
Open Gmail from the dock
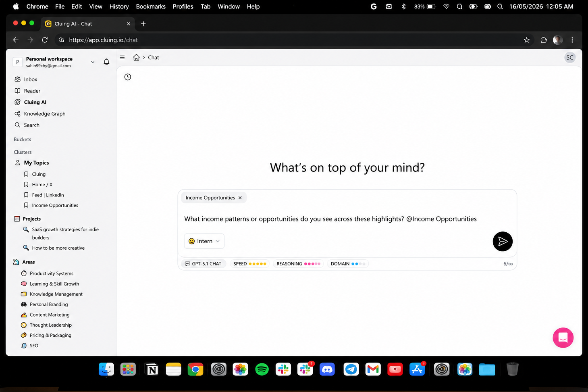point(373,369)
